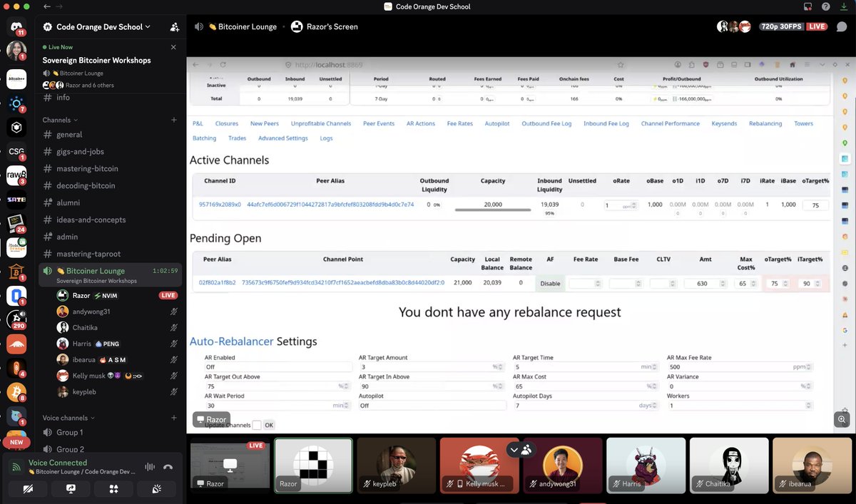Select Razor in the voice member list
Screen dimensions: 856x504
coord(118,295)
